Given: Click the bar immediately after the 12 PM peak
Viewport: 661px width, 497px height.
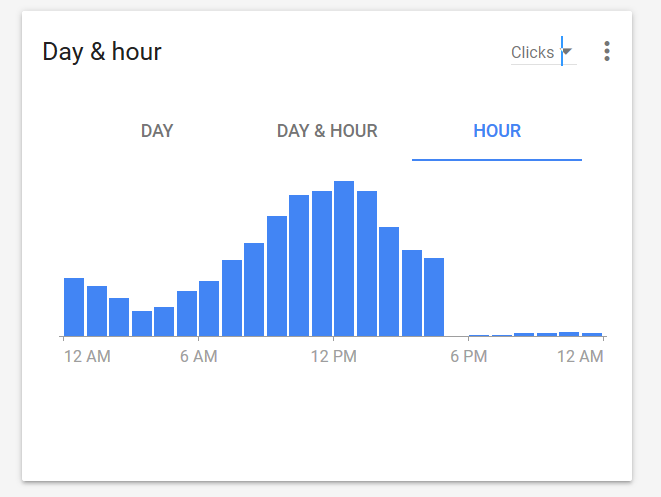Looking at the screenshot, I should [367, 263].
